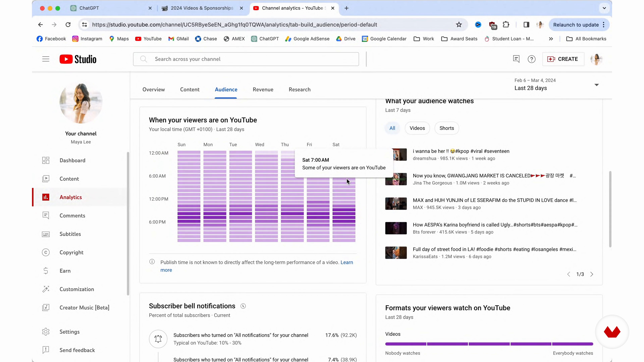Open Full day of street food video
Viewport: 644px width, 362px height.
pos(494,249)
